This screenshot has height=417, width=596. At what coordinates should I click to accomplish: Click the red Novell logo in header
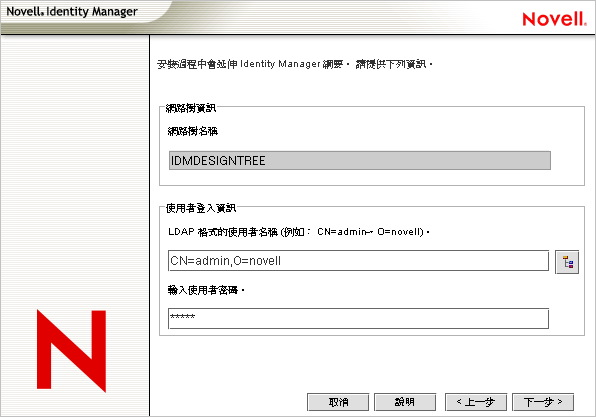554,19
